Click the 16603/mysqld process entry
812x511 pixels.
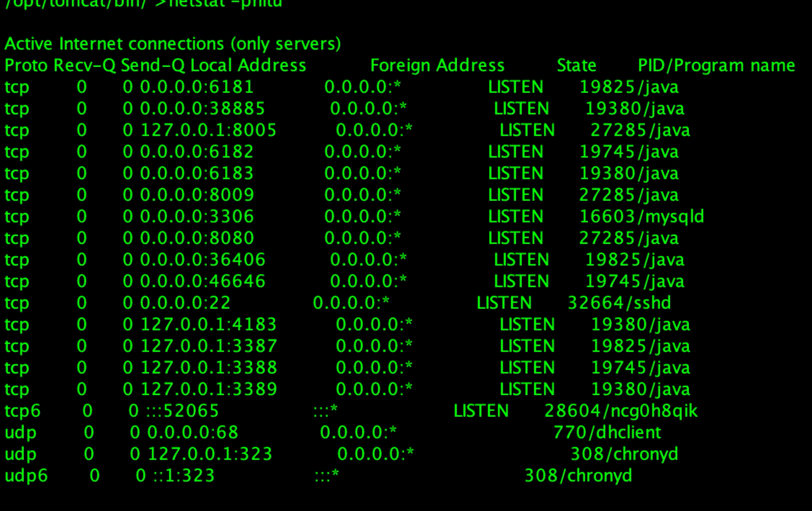[642, 216]
